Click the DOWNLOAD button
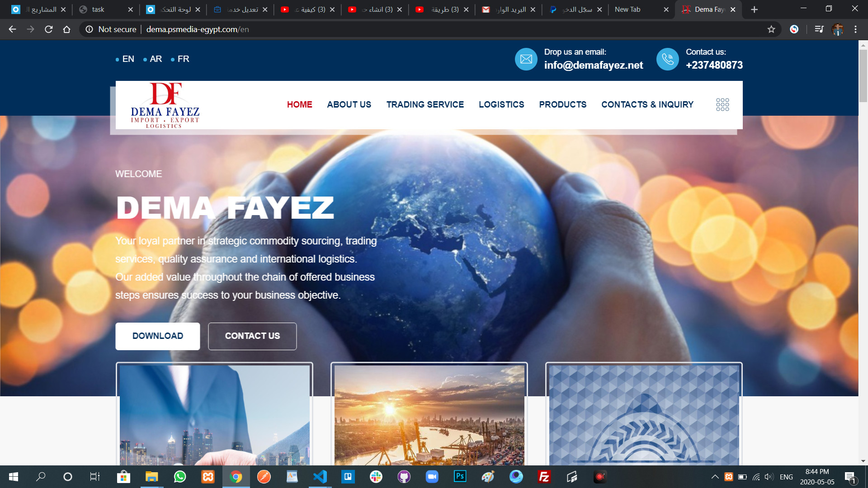The height and width of the screenshot is (488, 868). click(157, 336)
